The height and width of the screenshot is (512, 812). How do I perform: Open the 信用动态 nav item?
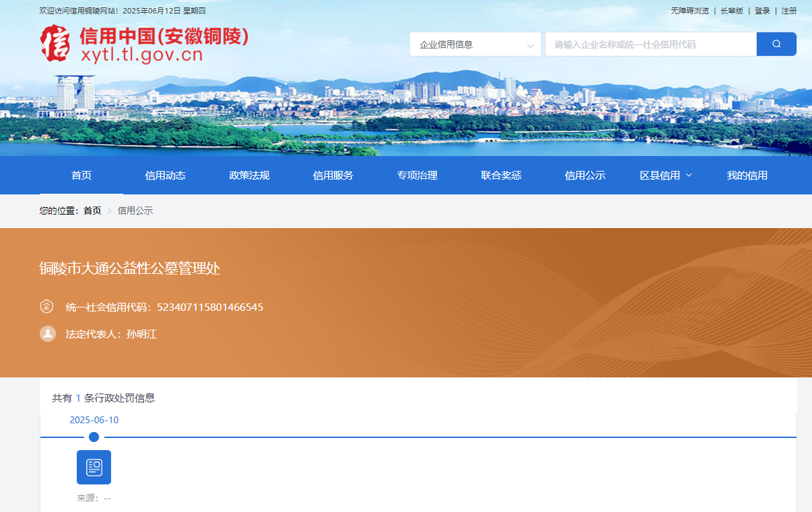[x=165, y=176]
